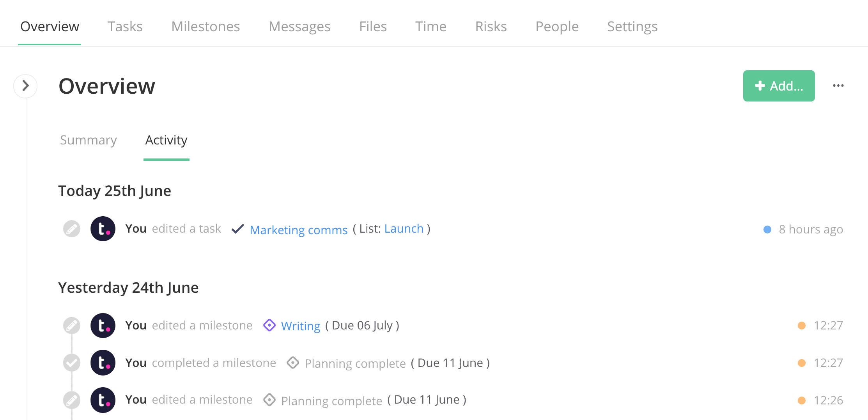
Task: Open the Marketing comms task link
Action: 299,230
